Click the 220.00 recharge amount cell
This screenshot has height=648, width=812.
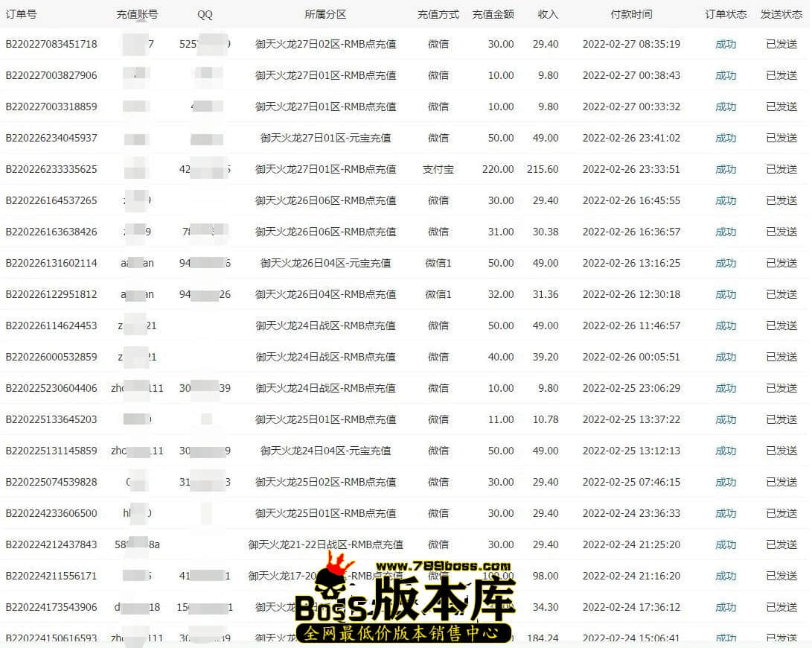click(x=498, y=169)
